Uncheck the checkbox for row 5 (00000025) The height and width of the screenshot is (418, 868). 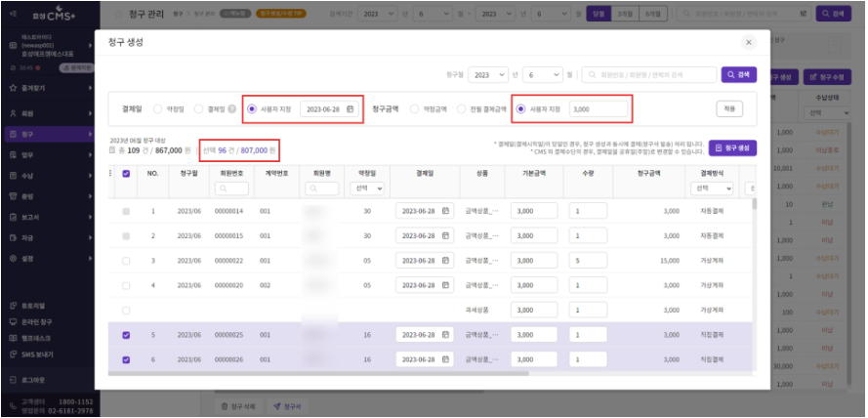coord(126,335)
